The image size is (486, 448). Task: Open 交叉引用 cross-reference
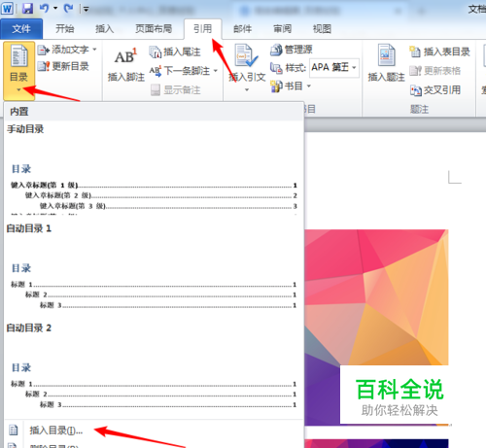point(435,89)
